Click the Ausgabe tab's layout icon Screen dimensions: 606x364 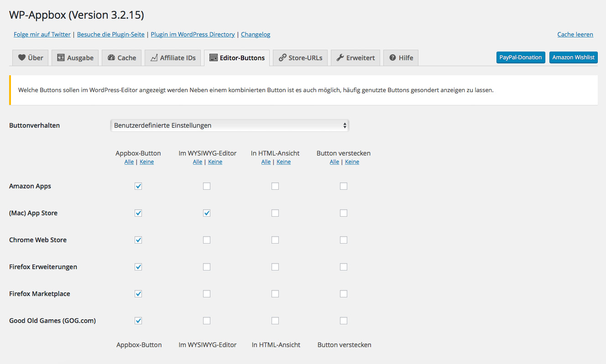click(x=61, y=58)
